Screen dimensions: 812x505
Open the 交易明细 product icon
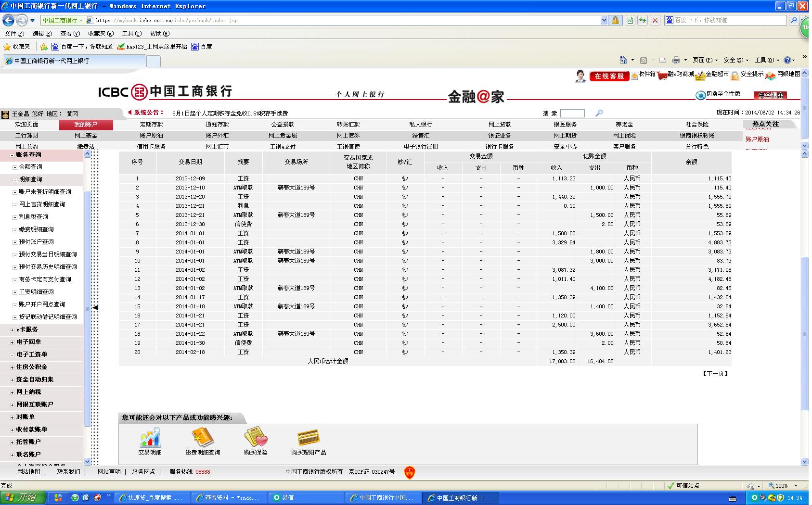pos(150,438)
